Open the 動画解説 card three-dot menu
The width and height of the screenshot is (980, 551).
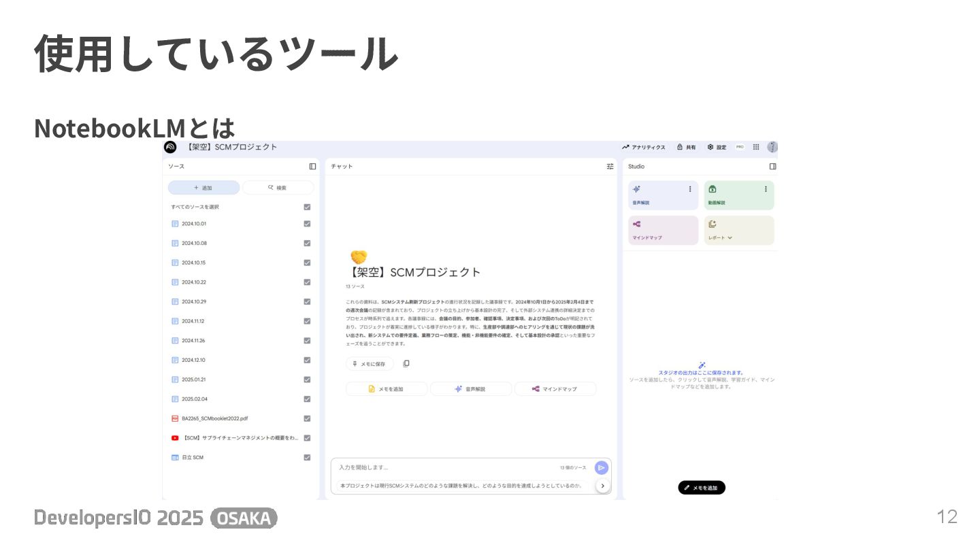tap(766, 189)
